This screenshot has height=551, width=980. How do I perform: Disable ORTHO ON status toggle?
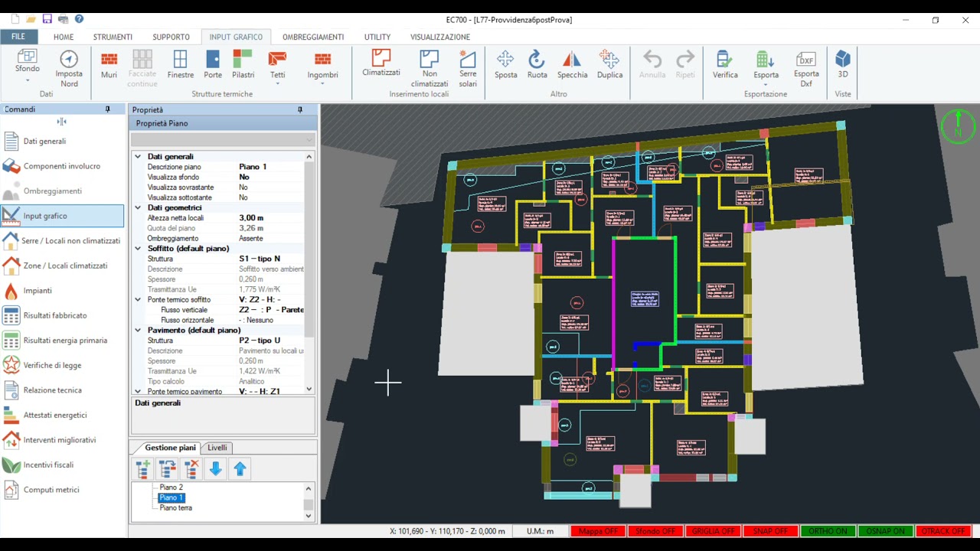coord(828,531)
